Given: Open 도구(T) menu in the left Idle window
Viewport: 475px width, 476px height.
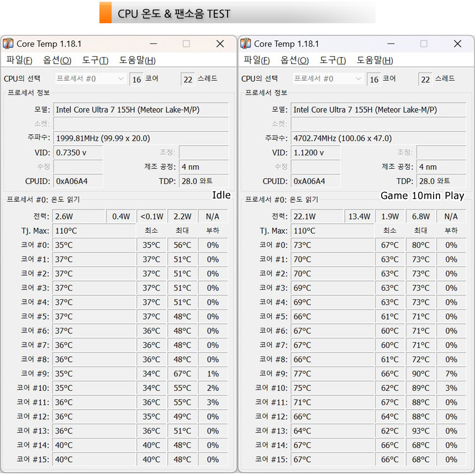Looking at the screenshot, I should [x=95, y=60].
